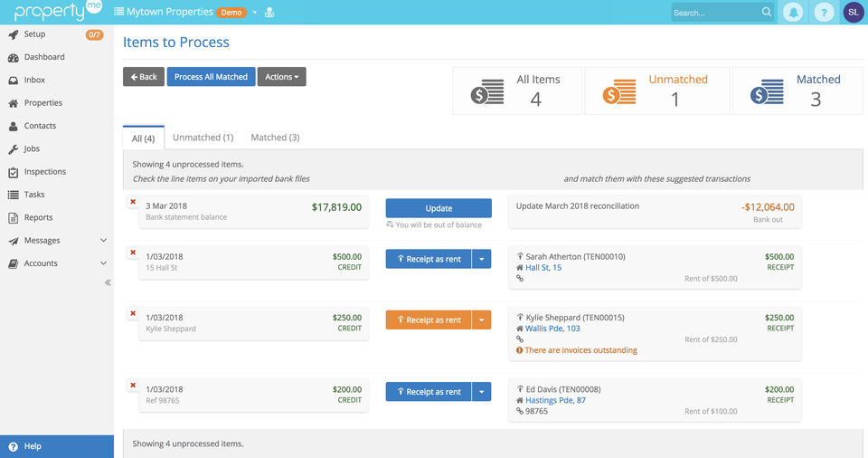Click the link icon under Wallis Pde, 103
Screen dimensions: 868x458
click(x=520, y=339)
